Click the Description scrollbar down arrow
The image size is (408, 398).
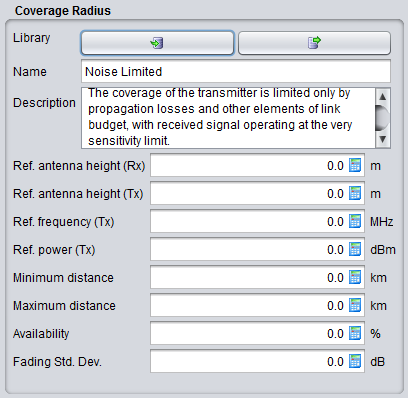[383, 139]
